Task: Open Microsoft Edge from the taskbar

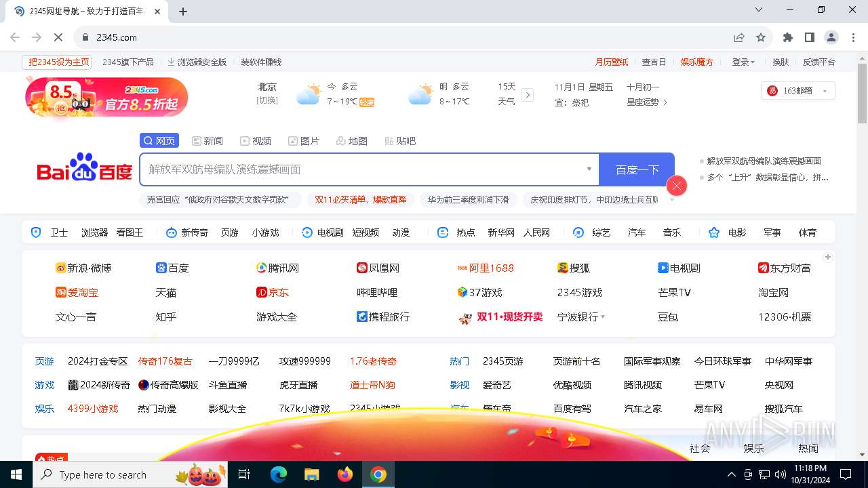Action: click(x=279, y=474)
